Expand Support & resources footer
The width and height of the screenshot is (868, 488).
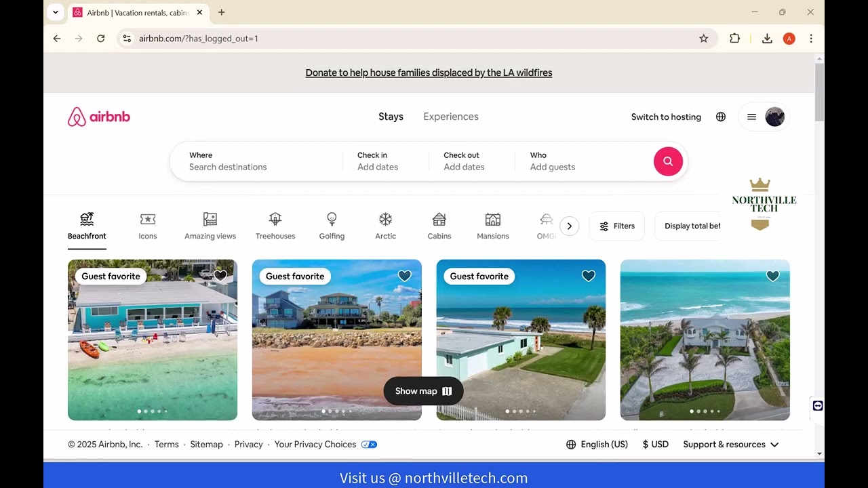(x=731, y=445)
